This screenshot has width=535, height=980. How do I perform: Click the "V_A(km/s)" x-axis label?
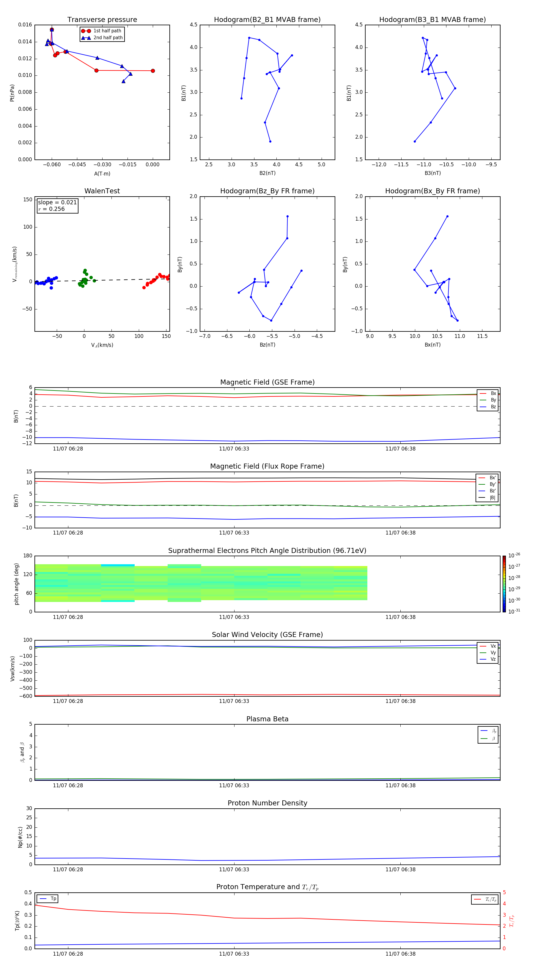(x=102, y=345)
